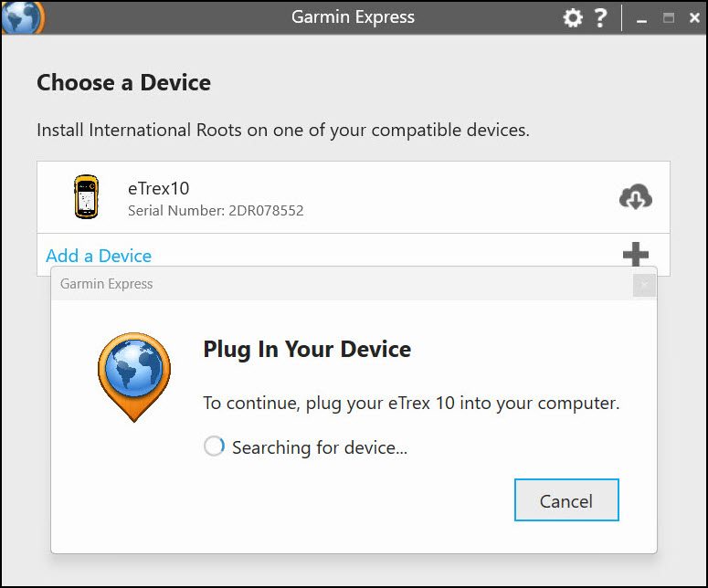
Task: Click the Garmin globe logo in title bar
Action: 23,17
